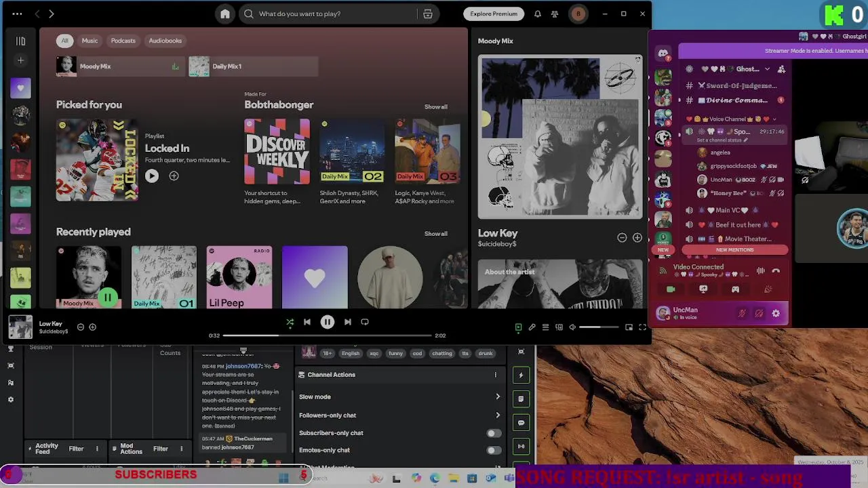The height and width of the screenshot is (488, 868).
Task: Open Discover Weekly thumbnail
Action: 277,152
